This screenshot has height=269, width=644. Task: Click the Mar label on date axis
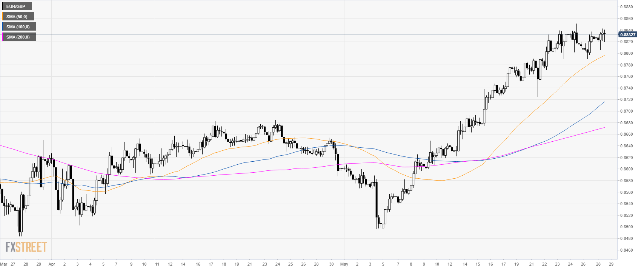pyautogui.click(x=3, y=264)
